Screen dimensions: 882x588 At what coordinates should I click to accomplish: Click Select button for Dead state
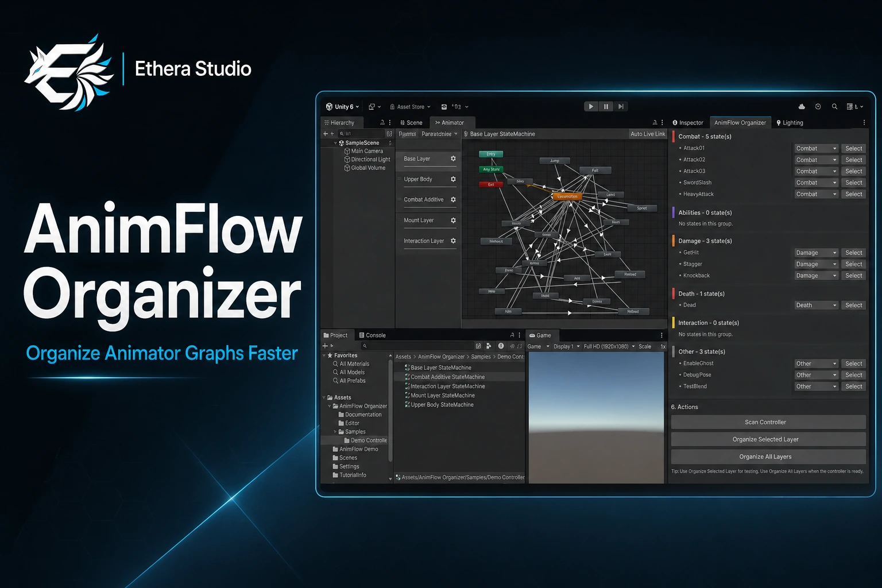click(x=854, y=305)
